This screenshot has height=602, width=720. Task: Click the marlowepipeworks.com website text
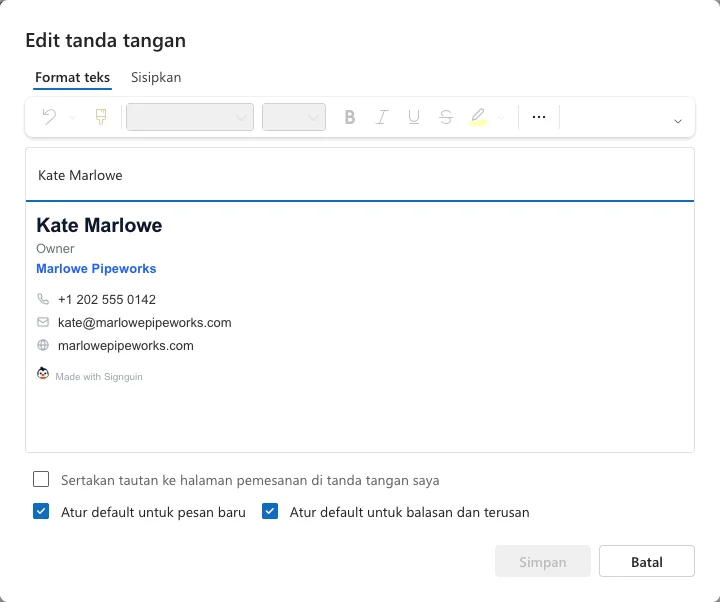[x=126, y=345]
